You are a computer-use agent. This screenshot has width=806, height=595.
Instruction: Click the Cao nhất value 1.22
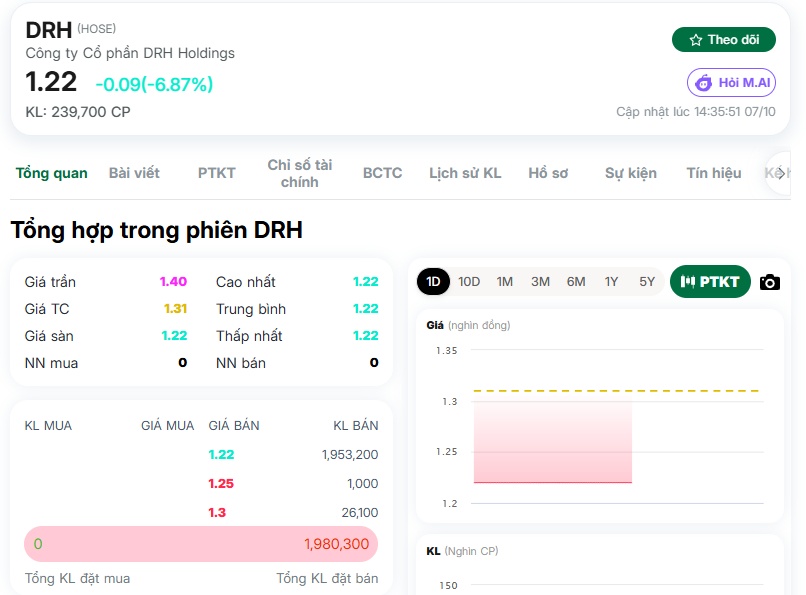pyautogui.click(x=365, y=282)
